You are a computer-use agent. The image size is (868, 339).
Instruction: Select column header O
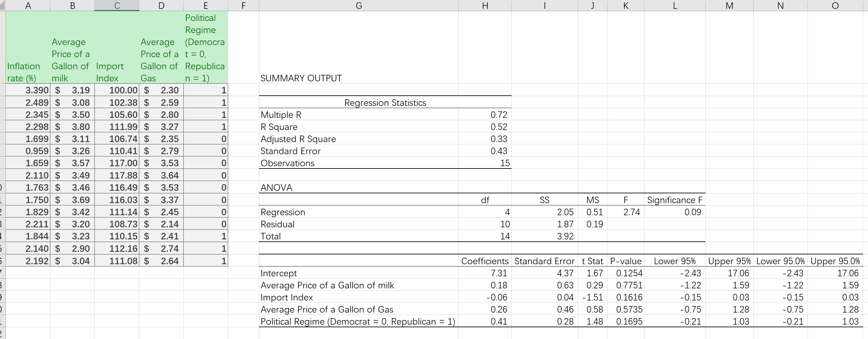(835, 5)
